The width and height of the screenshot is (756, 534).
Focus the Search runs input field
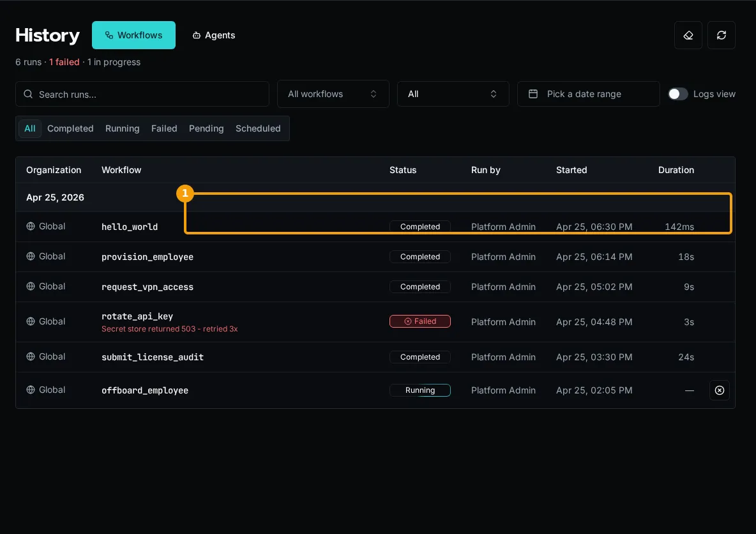142,94
